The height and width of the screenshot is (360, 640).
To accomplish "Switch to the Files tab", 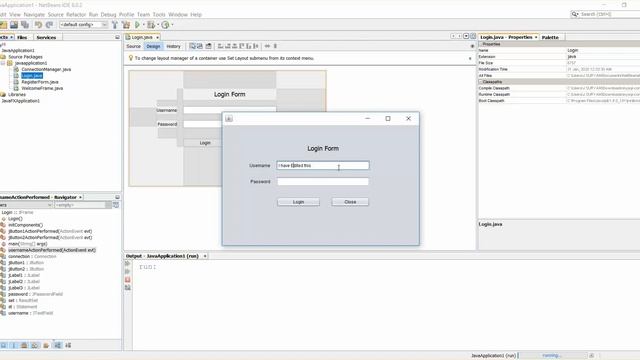I will click(x=22, y=37).
